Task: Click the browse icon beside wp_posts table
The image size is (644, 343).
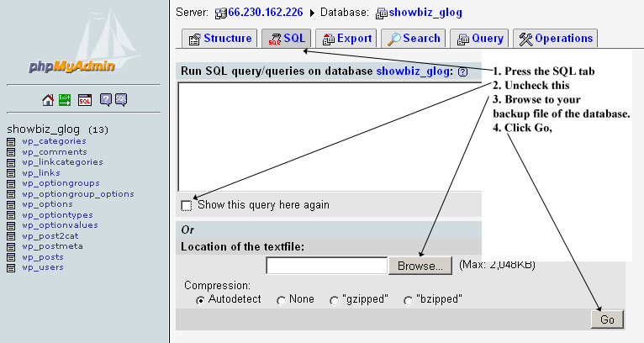Action: (11, 257)
